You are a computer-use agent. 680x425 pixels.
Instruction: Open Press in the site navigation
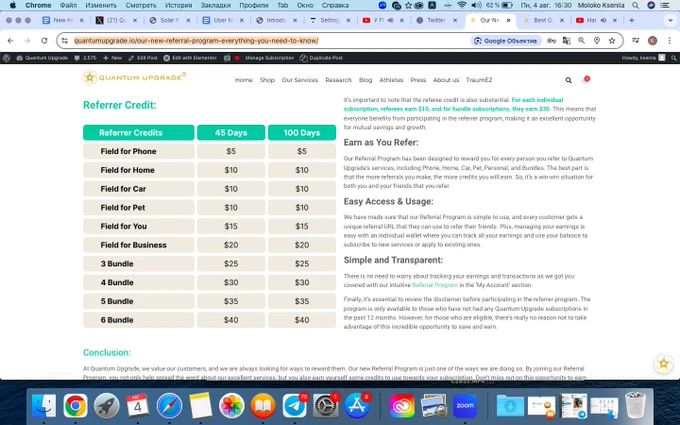(418, 80)
